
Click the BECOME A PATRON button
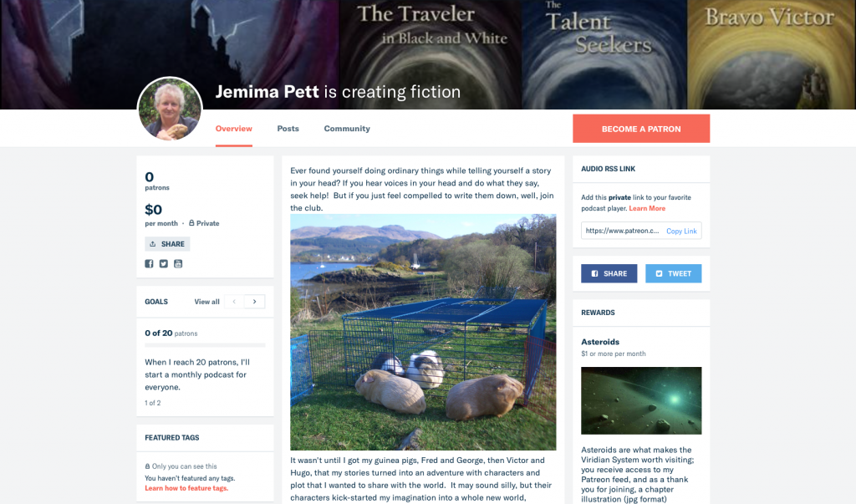click(x=641, y=129)
